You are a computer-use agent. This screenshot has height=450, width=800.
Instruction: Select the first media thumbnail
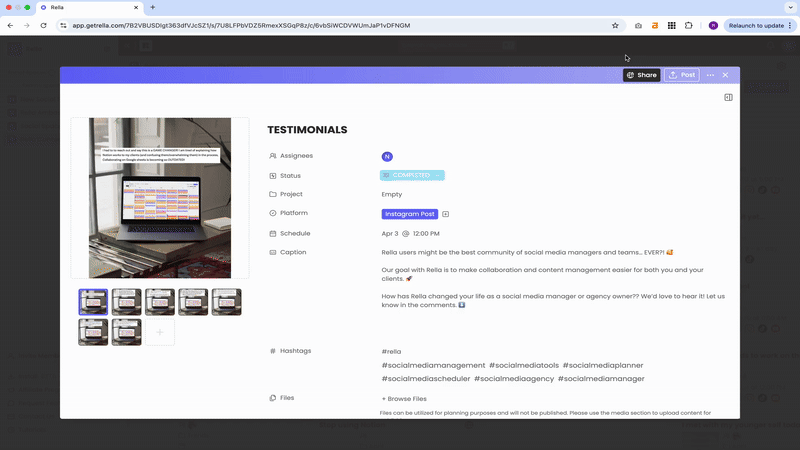[93, 302]
